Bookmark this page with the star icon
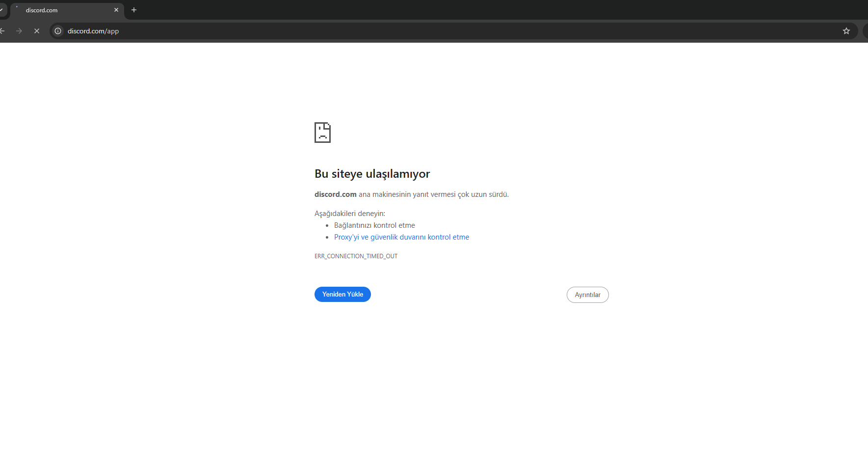 point(846,31)
